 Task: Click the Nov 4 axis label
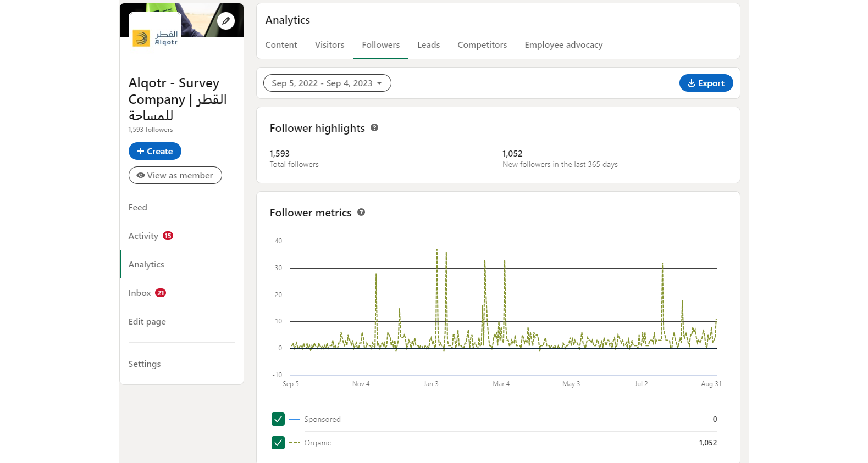tap(361, 384)
